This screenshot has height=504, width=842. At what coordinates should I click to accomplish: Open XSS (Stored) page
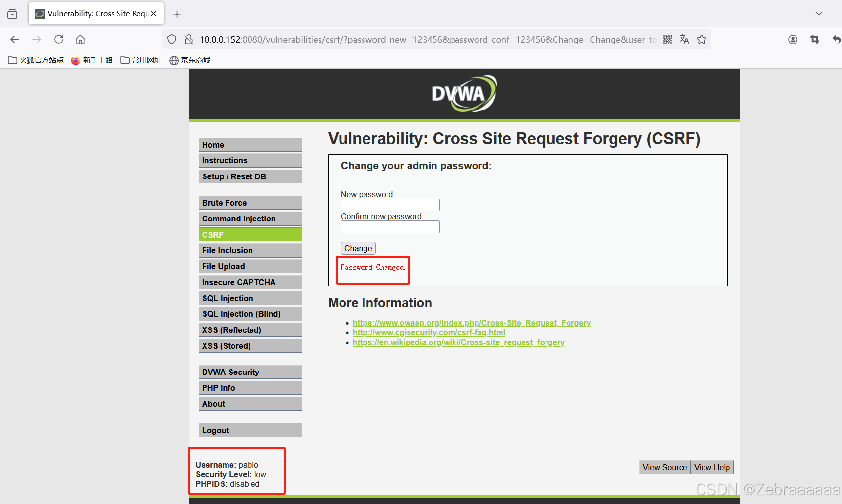[x=250, y=346]
